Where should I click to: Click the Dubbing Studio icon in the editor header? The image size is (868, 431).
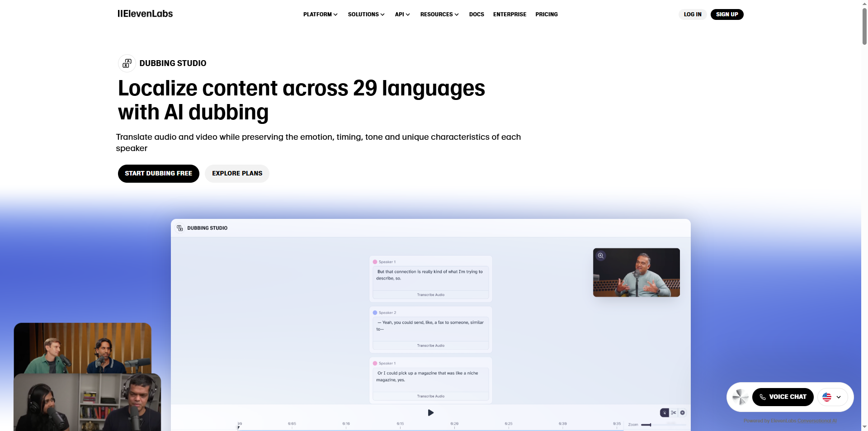click(x=180, y=228)
